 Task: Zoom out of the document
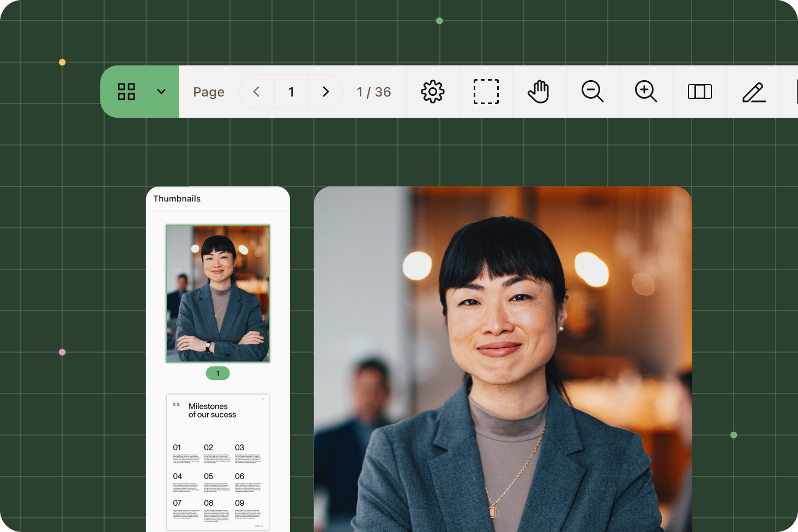point(593,92)
